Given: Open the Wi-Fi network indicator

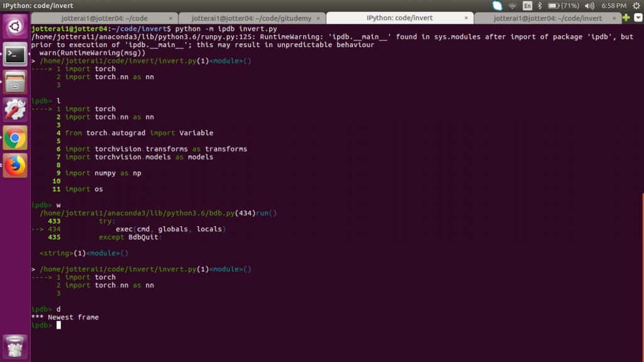Looking at the screenshot, I should pyautogui.click(x=512, y=6).
